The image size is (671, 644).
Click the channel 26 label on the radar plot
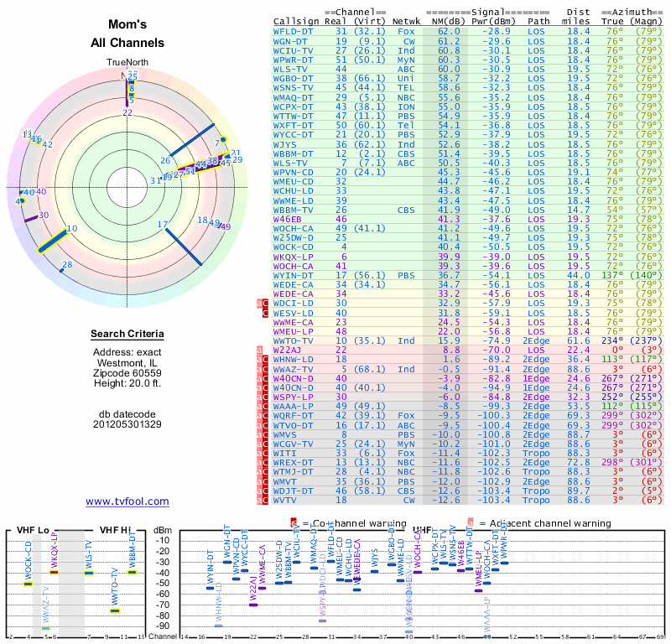click(165, 160)
